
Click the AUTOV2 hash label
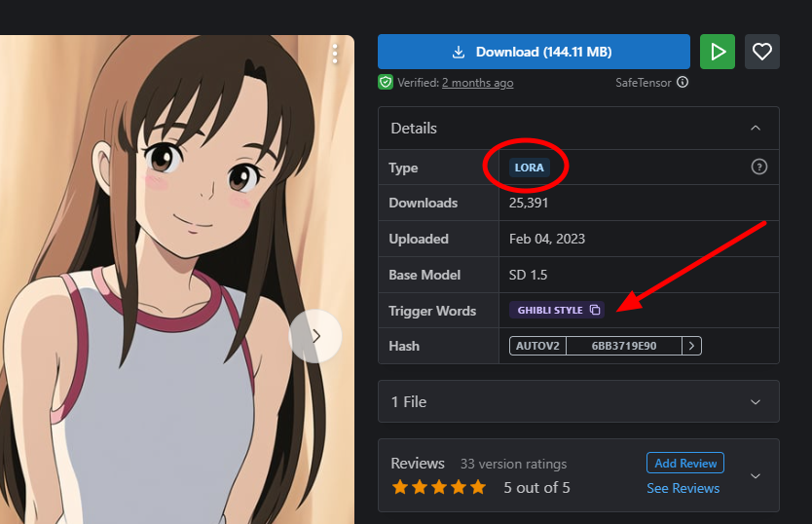point(537,346)
